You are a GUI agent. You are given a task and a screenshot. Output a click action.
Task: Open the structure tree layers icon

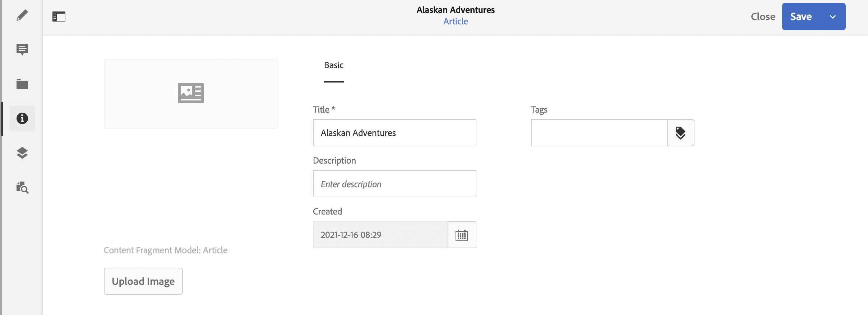[22, 153]
